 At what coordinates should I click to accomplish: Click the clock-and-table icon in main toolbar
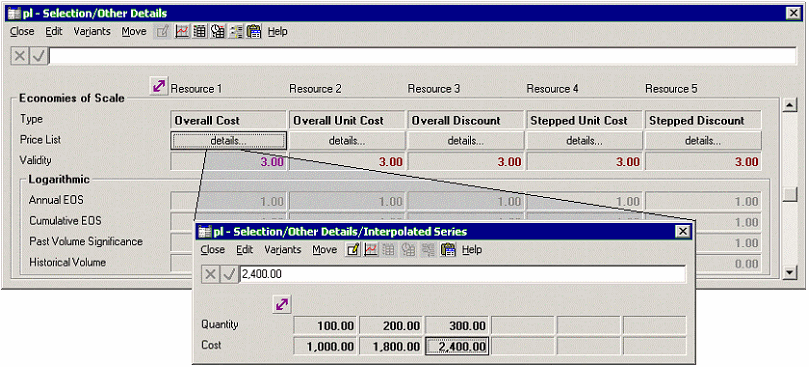tap(218, 31)
